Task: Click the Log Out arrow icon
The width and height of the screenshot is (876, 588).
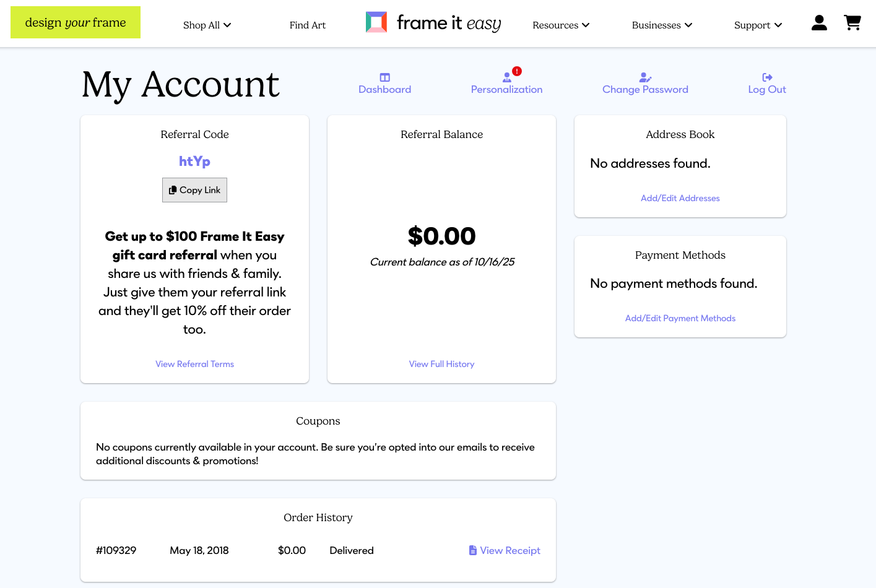Action: 766,76
